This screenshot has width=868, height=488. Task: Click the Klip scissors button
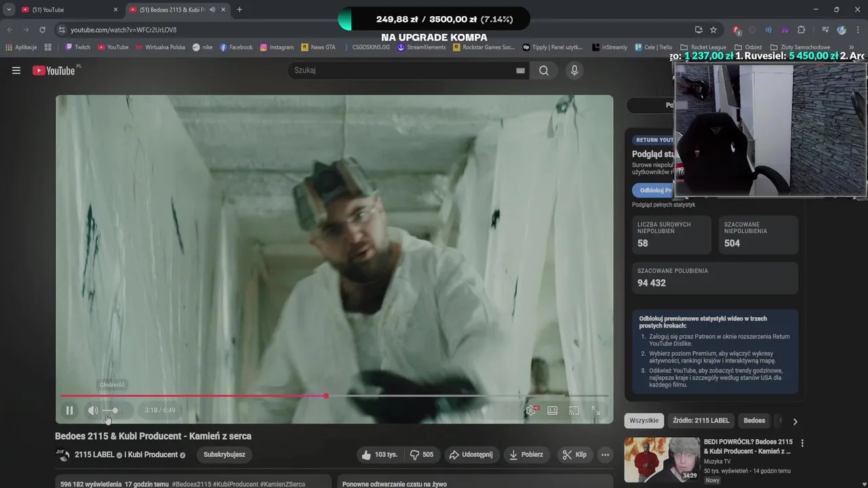pyautogui.click(x=575, y=455)
